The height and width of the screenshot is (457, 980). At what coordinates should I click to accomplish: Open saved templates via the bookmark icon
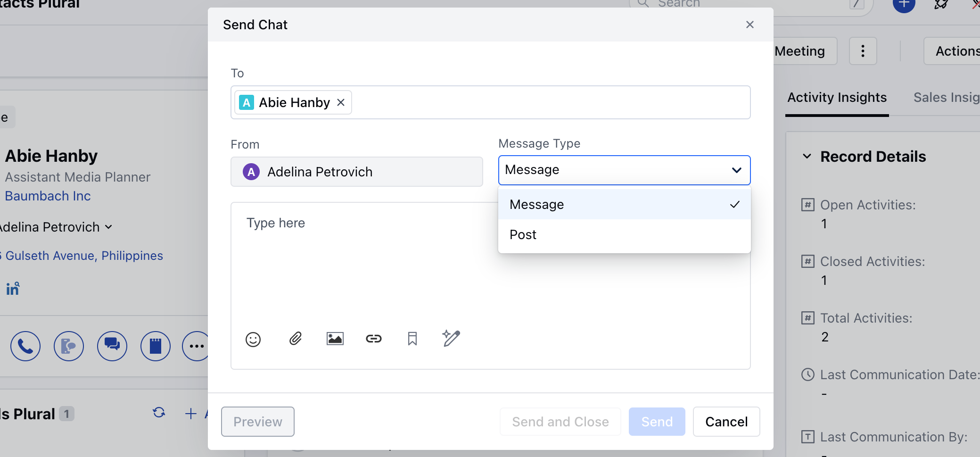click(x=412, y=338)
